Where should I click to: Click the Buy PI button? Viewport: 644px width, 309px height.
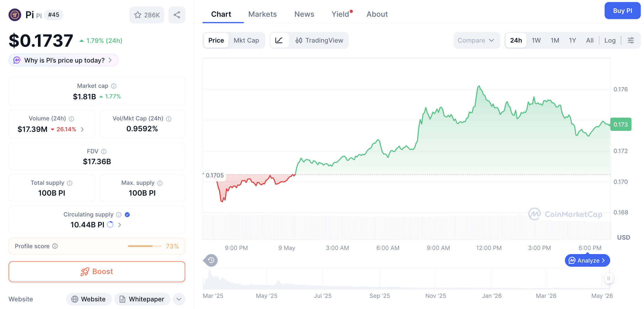click(x=622, y=11)
